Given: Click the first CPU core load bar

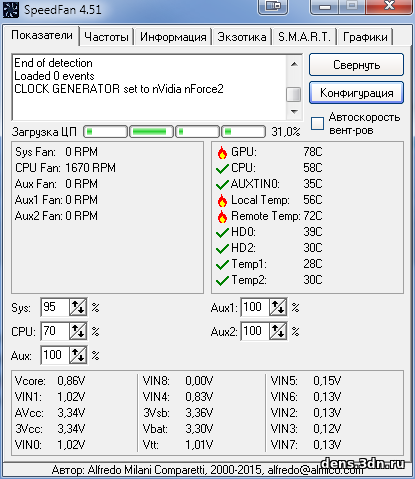Looking at the screenshot, I should point(105,132).
